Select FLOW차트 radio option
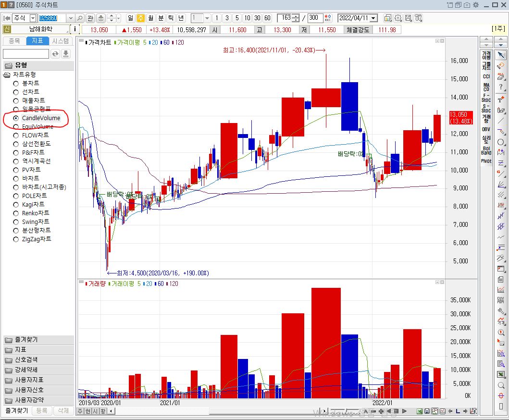Viewport: 509px width, 420px height. (16, 136)
